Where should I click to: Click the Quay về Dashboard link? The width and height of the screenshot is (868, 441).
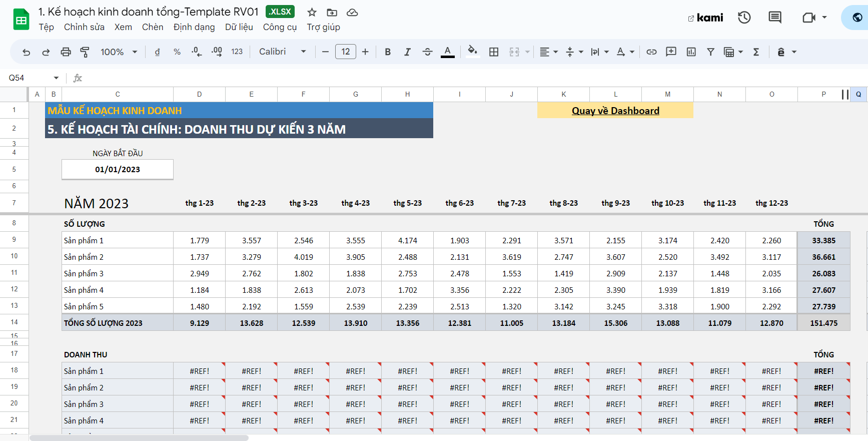[615, 111]
